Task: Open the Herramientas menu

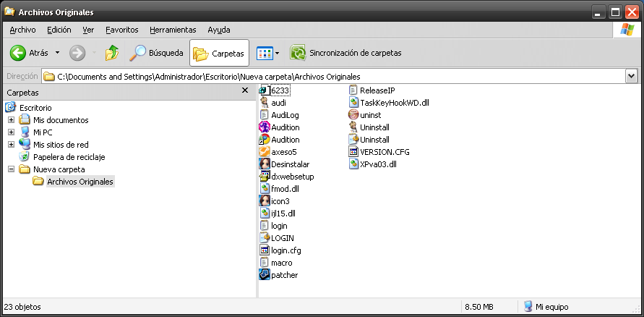Action: [x=173, y=30]
